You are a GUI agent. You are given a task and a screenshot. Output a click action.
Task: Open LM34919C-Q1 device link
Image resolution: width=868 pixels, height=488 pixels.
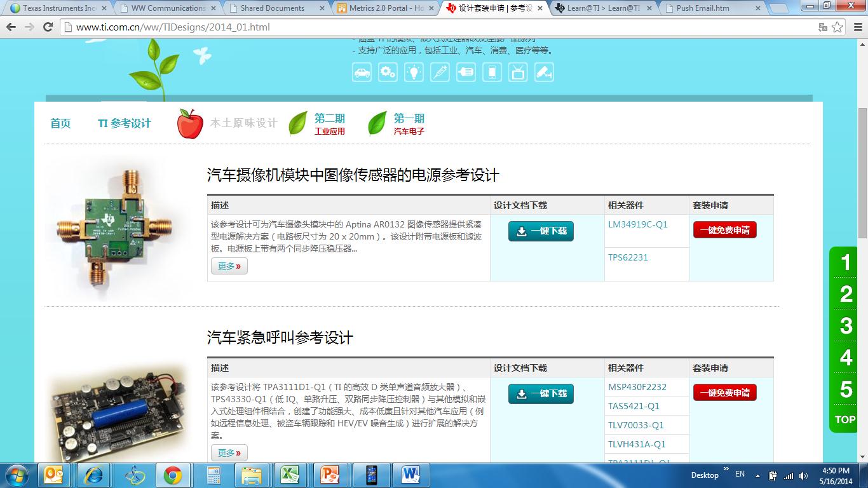pos(638,224)
